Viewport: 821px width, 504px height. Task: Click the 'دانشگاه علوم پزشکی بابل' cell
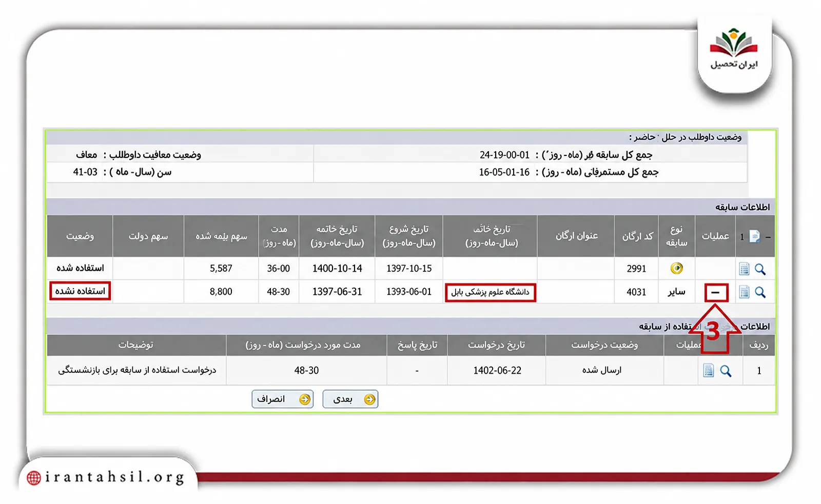(490, 292)
